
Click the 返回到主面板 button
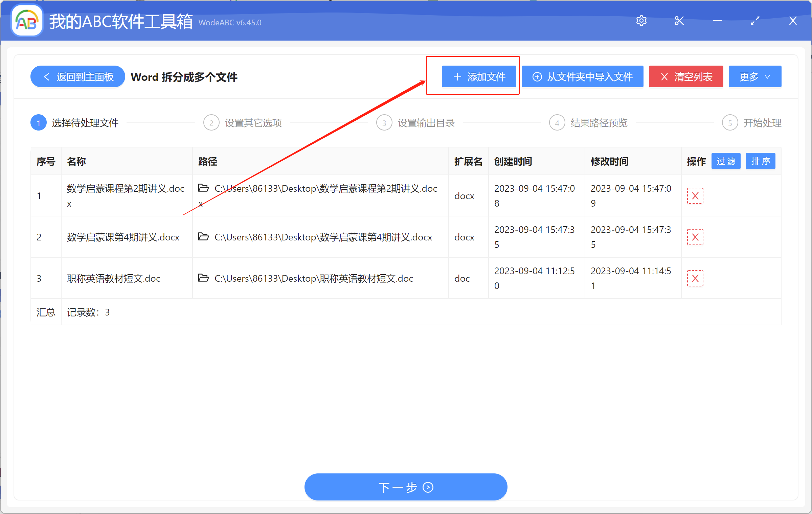point(77,76)
